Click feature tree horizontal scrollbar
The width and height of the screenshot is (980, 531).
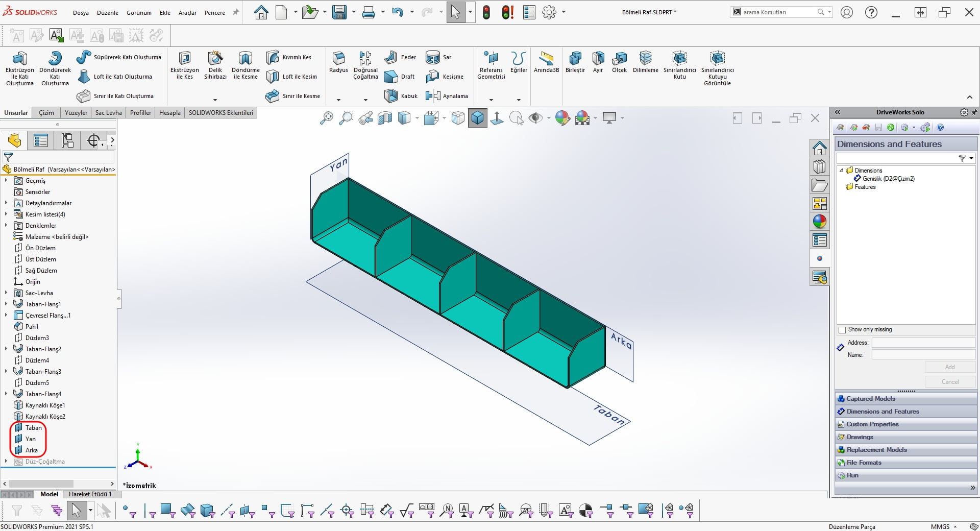(41, 484)
